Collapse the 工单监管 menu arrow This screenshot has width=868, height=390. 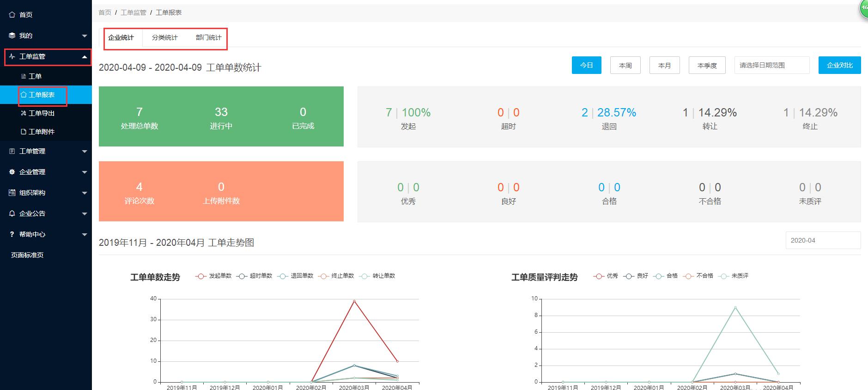(x=84, y=57)
